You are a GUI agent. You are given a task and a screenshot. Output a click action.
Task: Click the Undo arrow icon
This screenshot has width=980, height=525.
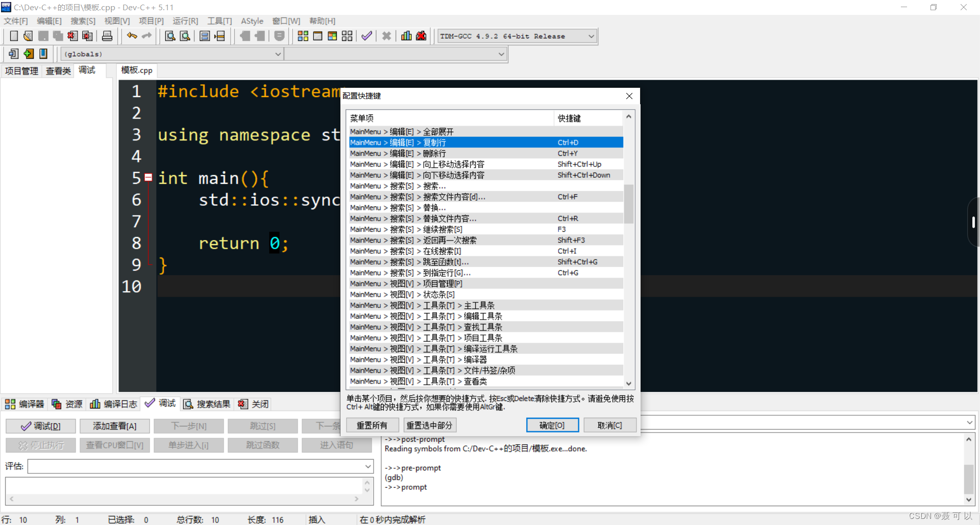(132, 36)
